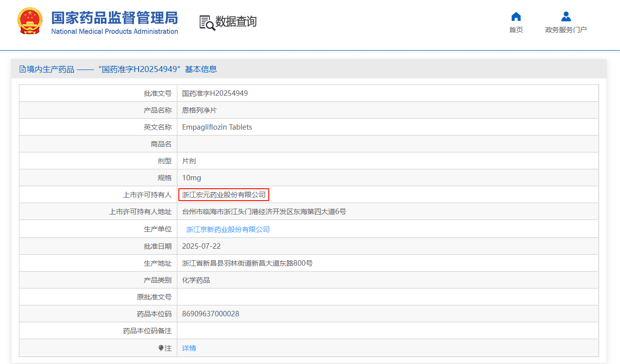
Task: Select the dosage form value 片剂
Action: [x=189, y=161]
